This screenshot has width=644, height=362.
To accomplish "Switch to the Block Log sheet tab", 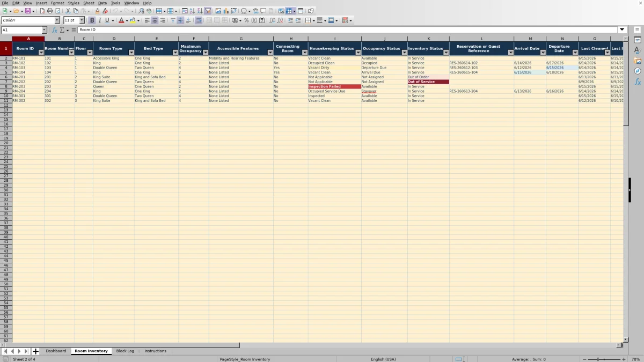I will 125,351.
